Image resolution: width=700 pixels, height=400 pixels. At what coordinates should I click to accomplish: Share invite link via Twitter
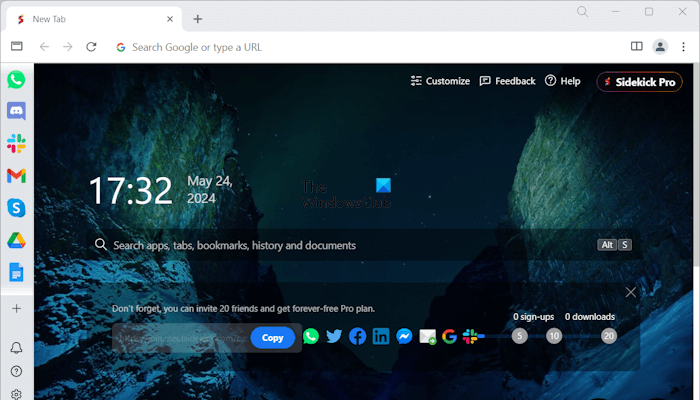pyautogui.click(x=334, y=337)
